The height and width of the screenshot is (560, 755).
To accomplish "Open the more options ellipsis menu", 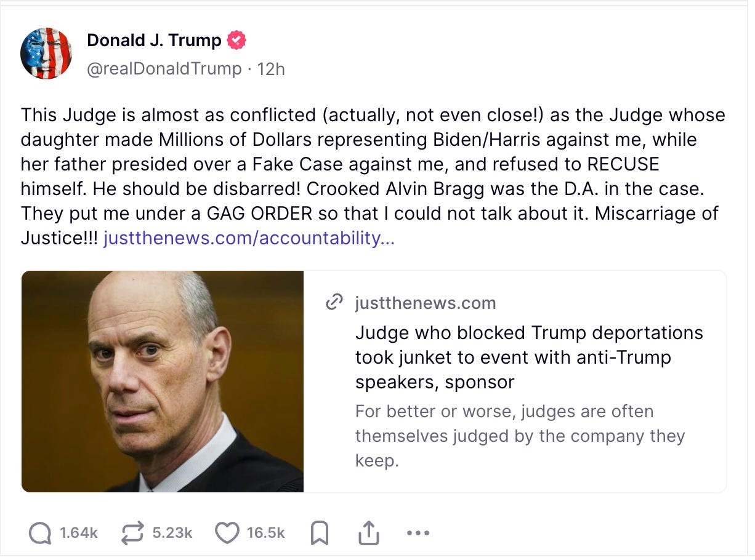I will point(418,533).
